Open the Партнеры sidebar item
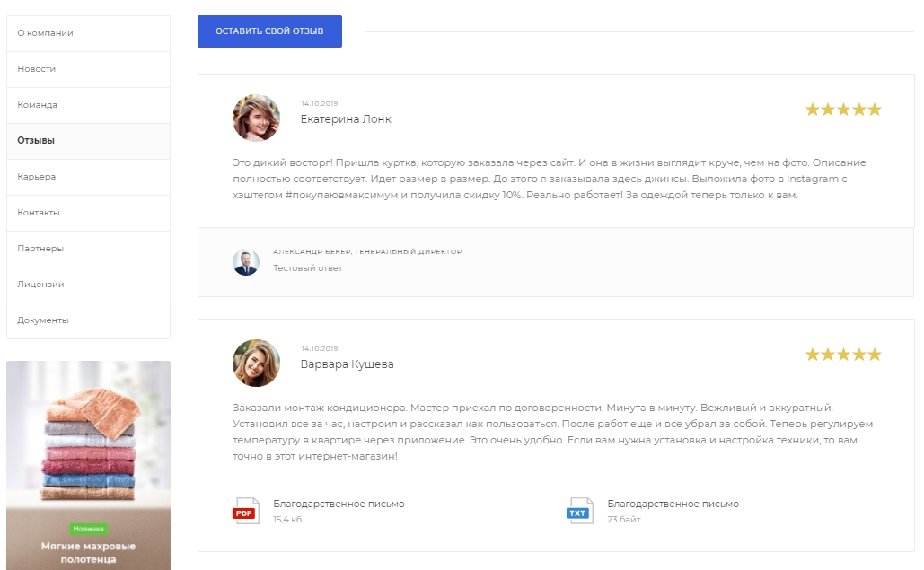924x570 pixels. point(88,249)
